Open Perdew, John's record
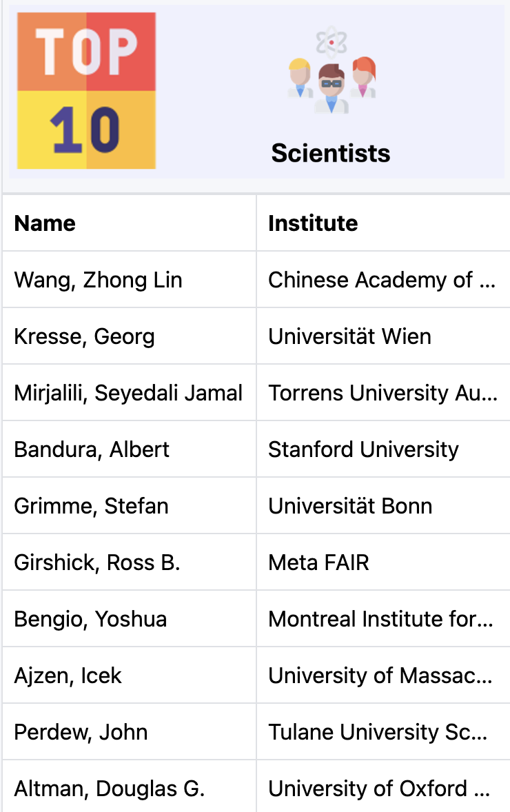This screenshot has width=510, height=812. pyautogui.click(x=81, y=732)
